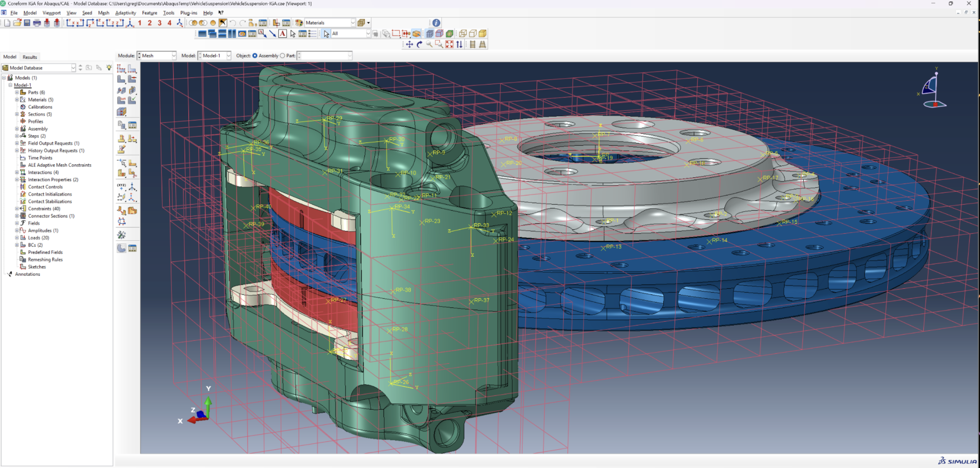
Task: Click the Create Text annotation A icon
Action: coord(282,34)
